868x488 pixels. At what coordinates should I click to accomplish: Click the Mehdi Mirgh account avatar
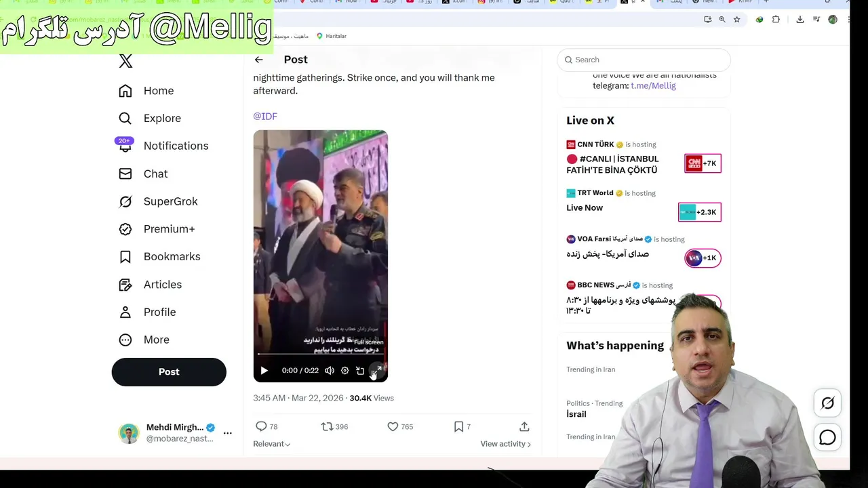pos(128,432)
